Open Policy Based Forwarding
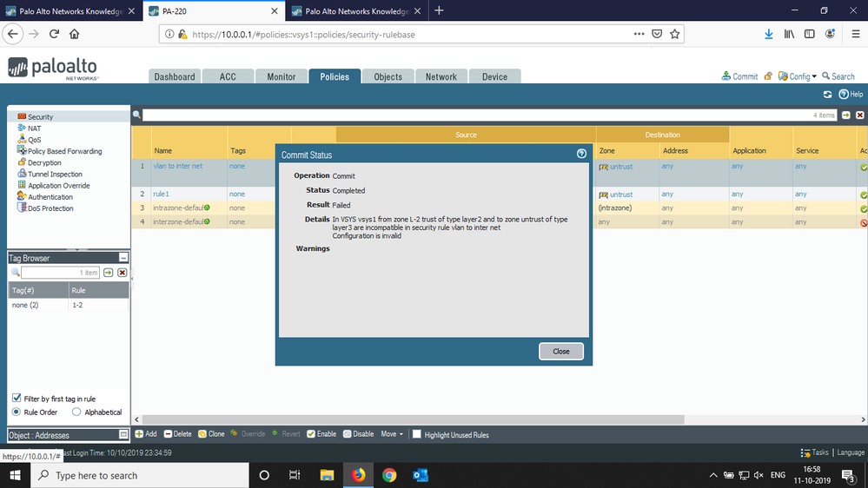 point(65,151)
